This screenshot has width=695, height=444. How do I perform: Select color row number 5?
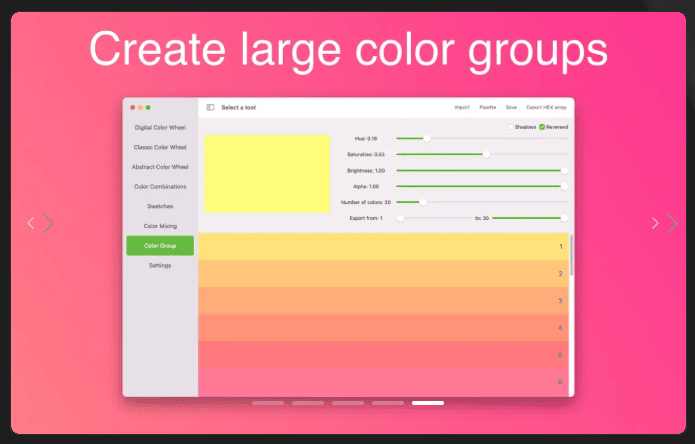click(x=383, y=355)
